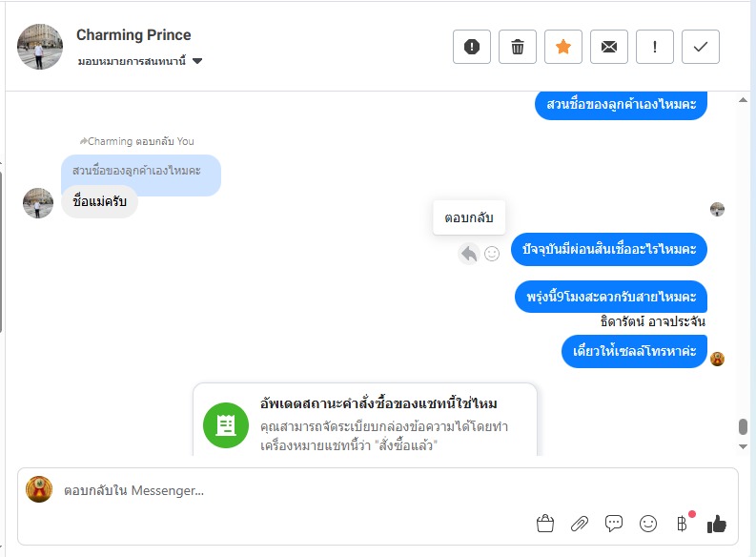Send a thumbs-up like
Viewport: 756px width, 557px height.
(717, 524)
